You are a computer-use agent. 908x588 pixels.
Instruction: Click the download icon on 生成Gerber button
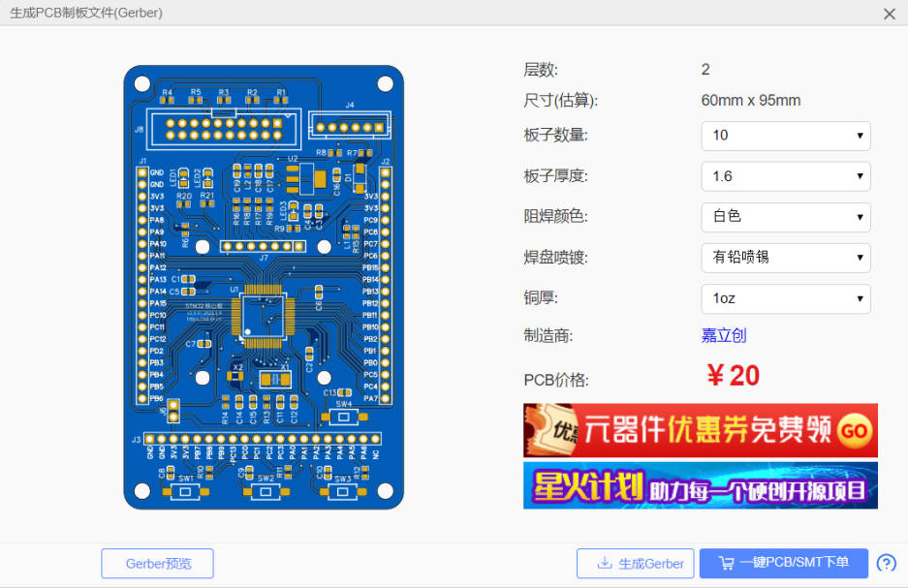(605, 563)
